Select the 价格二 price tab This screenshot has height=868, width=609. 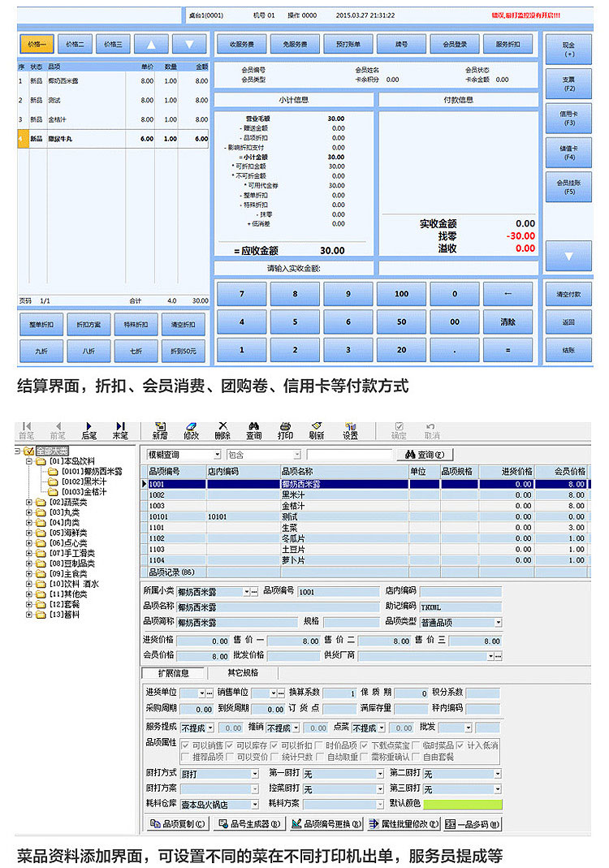(x=76, y=45)
